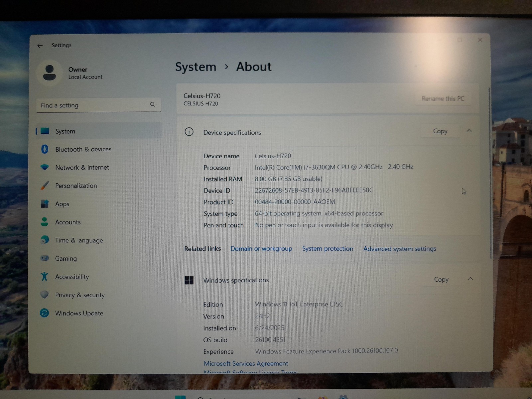Click the Rename this PC button
The image size is (532, 399).
click(x=443, y=98)
